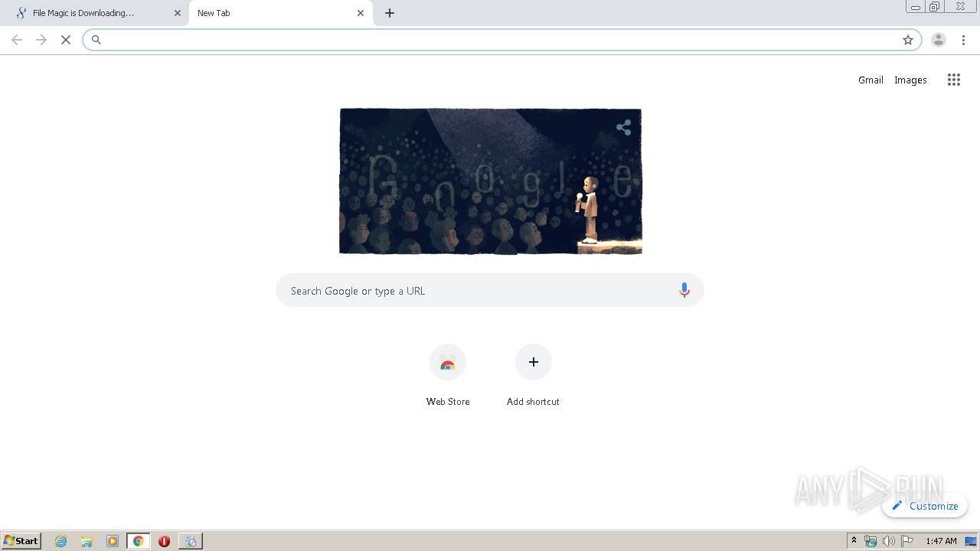Click the Show desktop button
Viewport: 980px width, 551px height.
tap(972, 541)
